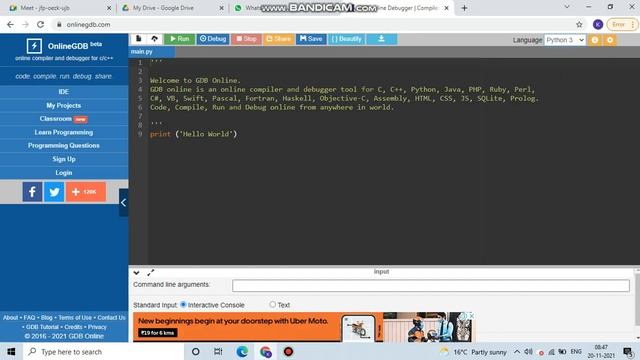
Task: Focus the Command line arguments field
Action: coord(431,285)
